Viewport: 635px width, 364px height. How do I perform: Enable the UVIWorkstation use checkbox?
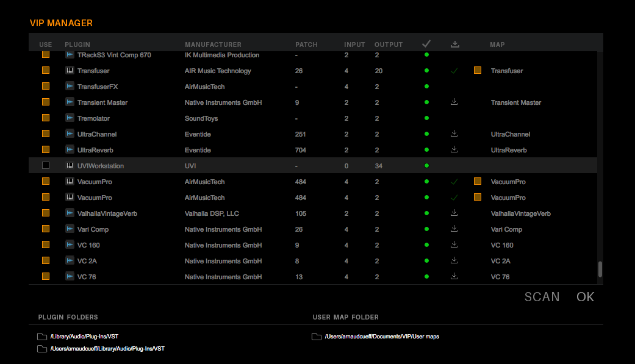click(x=46, y=165)
